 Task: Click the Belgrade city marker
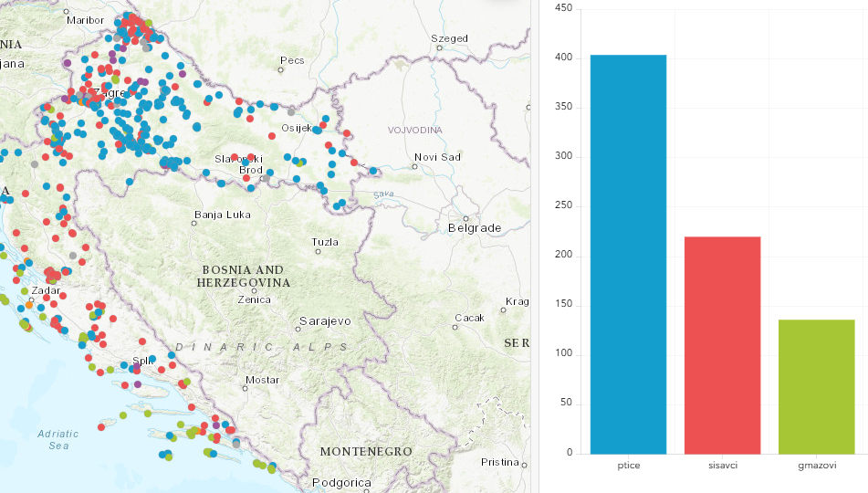coord(465,219)
